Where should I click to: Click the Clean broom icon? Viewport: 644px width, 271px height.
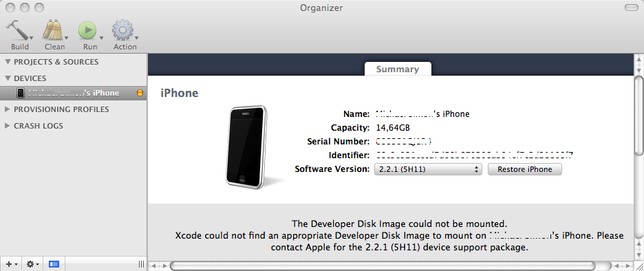52,30
